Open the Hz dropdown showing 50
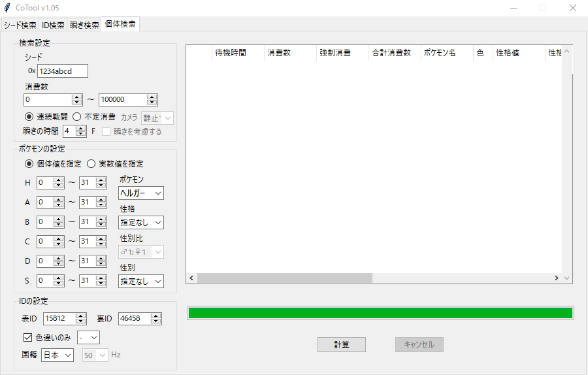This screenshot has width=588, height=375. coord(95,355)
